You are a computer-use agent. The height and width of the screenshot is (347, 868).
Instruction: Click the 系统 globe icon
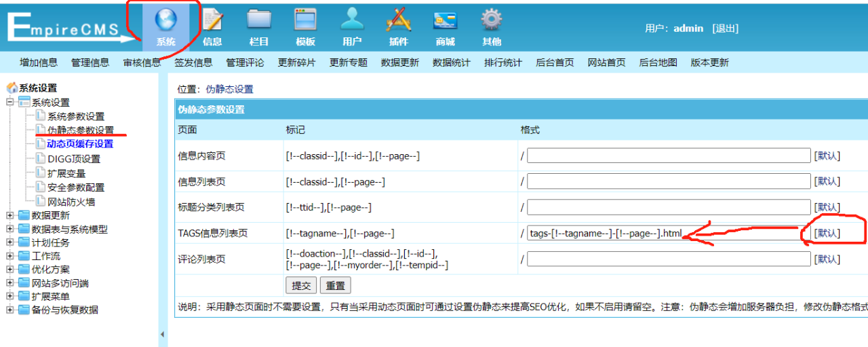click(165, 20)
